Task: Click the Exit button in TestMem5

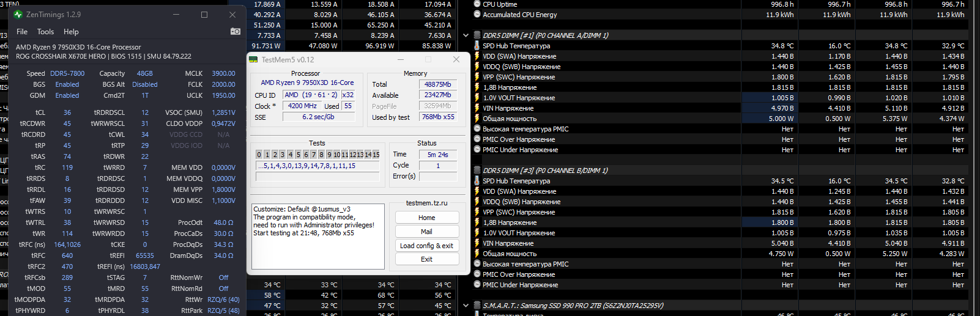Action: [x=427, y=259]
